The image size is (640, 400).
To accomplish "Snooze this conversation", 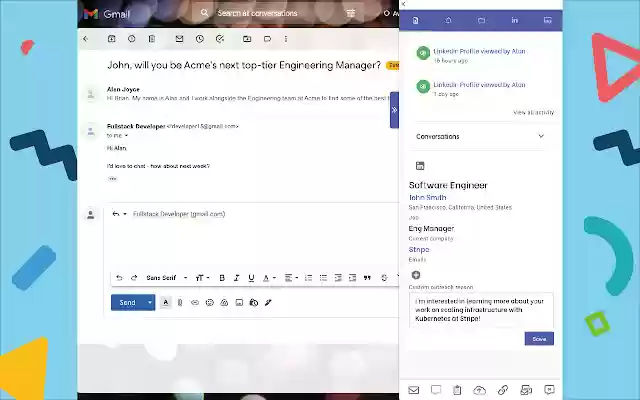I will [200, 39].
